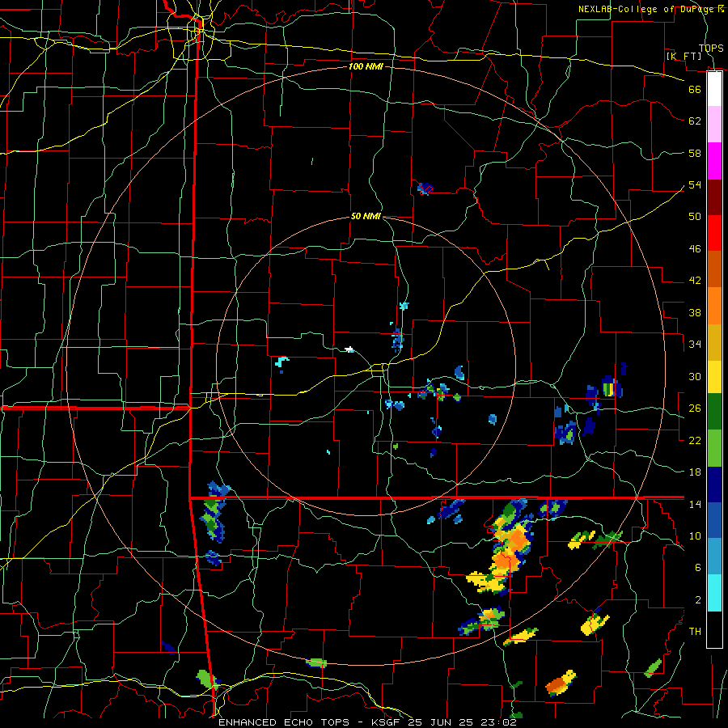
Task: Click the navy blue legend swatch
Action: pyautogui.click(x=714, y=485)
